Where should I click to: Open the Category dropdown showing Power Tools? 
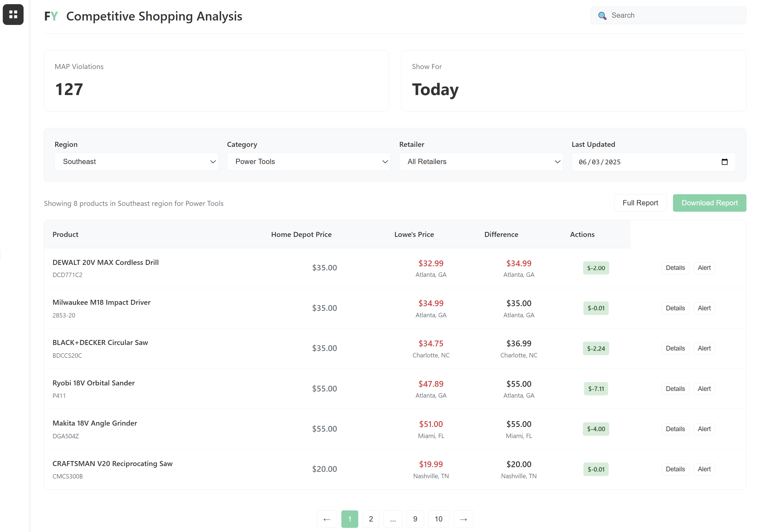[309, 162]
